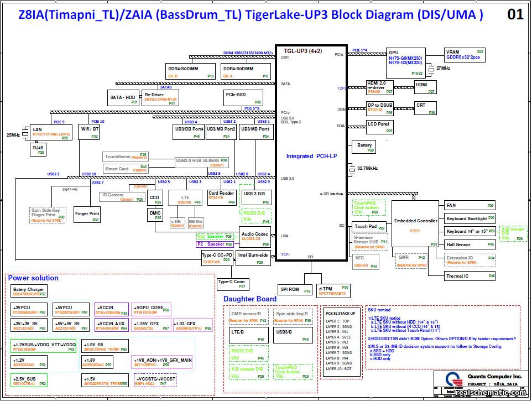The height and width of the screenshot is (401, 532).
Task: Select the PCIe-SSD block
Action: point(243,98)
